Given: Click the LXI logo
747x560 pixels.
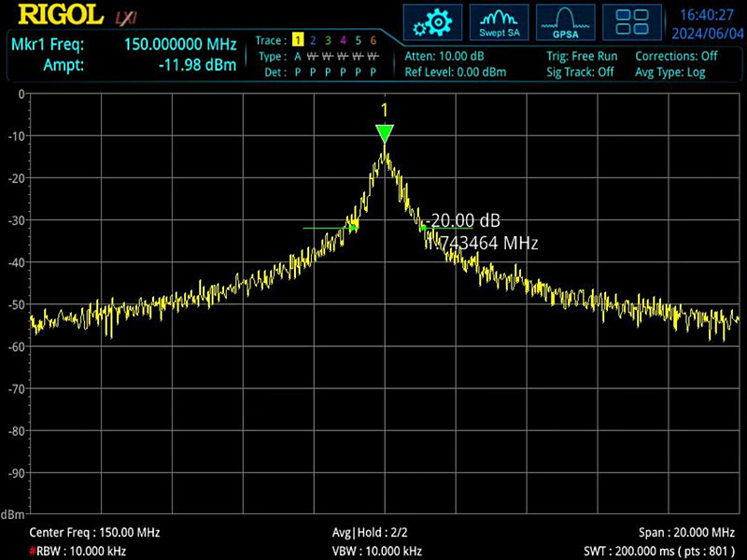Looking at the screenshot, I should click(x=126, y=18).
